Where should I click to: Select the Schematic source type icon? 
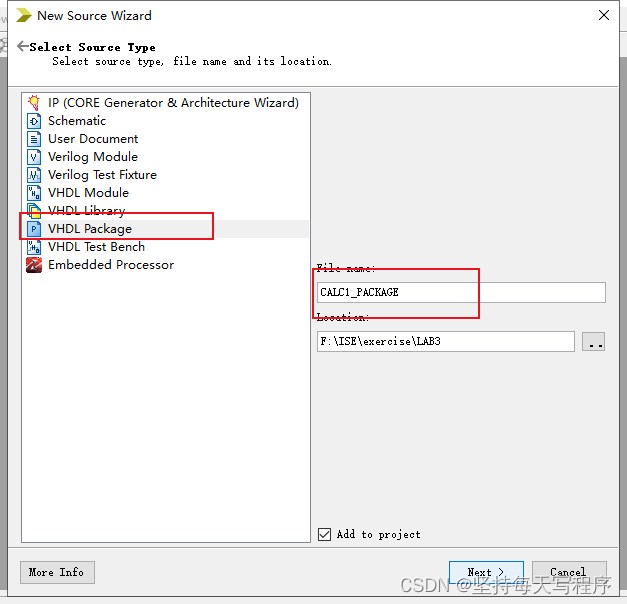(34, 121)
